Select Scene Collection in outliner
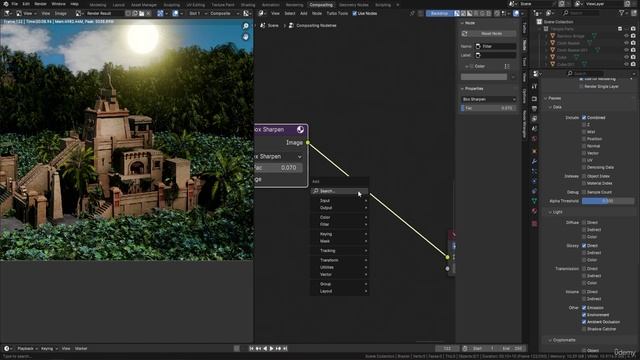This screenshot has height=360, width=640. [x=558, y=22]
